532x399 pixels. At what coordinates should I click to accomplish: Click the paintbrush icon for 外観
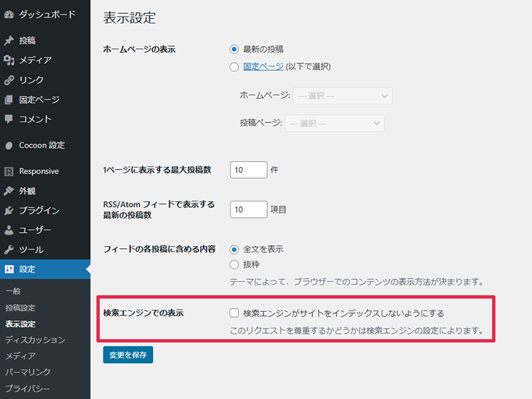(9, 191)
